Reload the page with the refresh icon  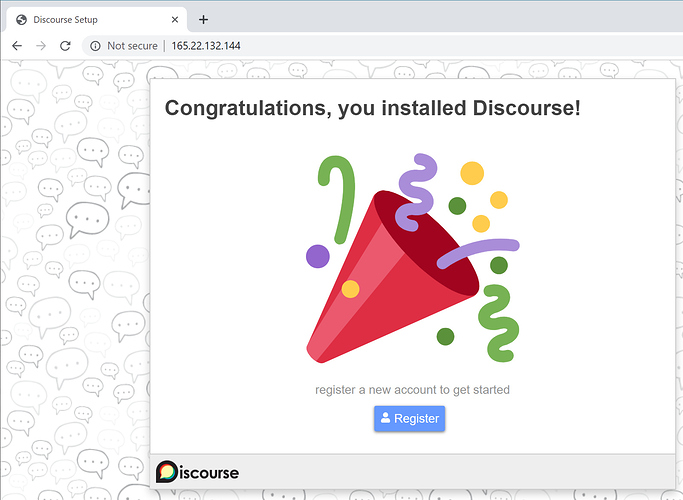click(65, 46)
